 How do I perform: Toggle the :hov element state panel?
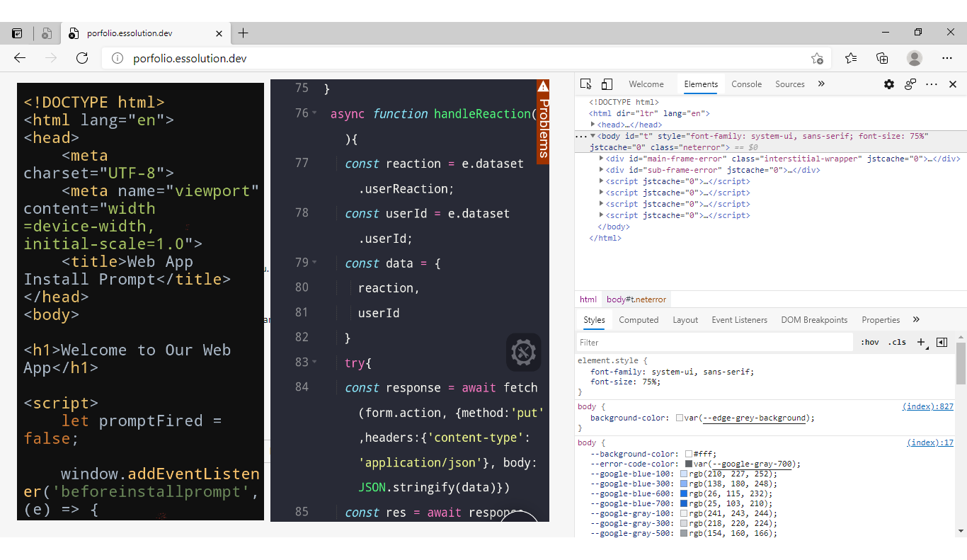click(869, 342)
